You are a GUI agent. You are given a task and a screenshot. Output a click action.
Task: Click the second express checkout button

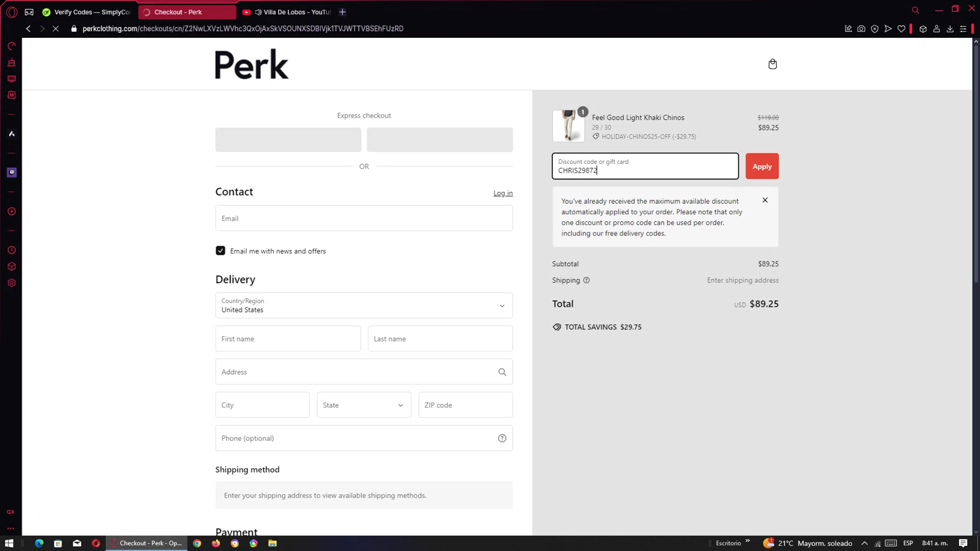point(440,140)
